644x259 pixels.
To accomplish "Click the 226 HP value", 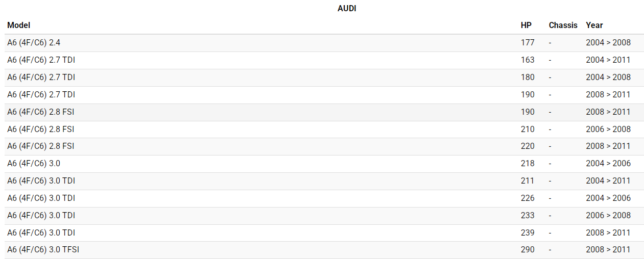I will point(528,198).
